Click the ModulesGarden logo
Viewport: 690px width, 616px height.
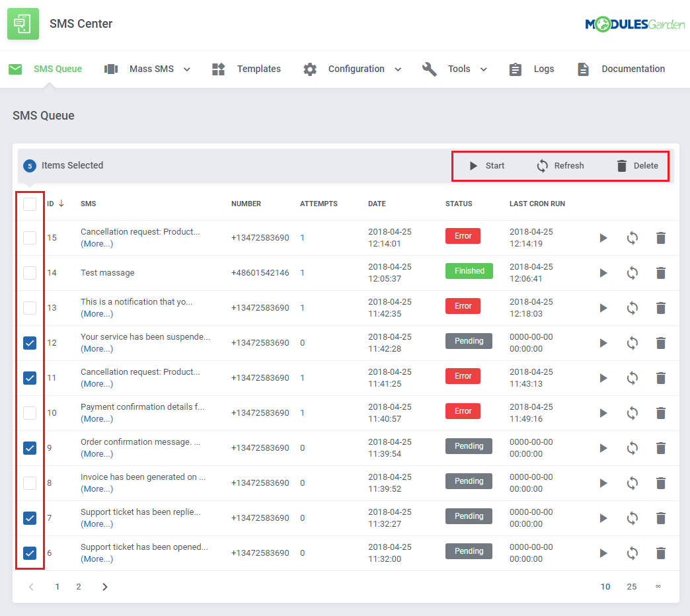(x=635, y=24)
